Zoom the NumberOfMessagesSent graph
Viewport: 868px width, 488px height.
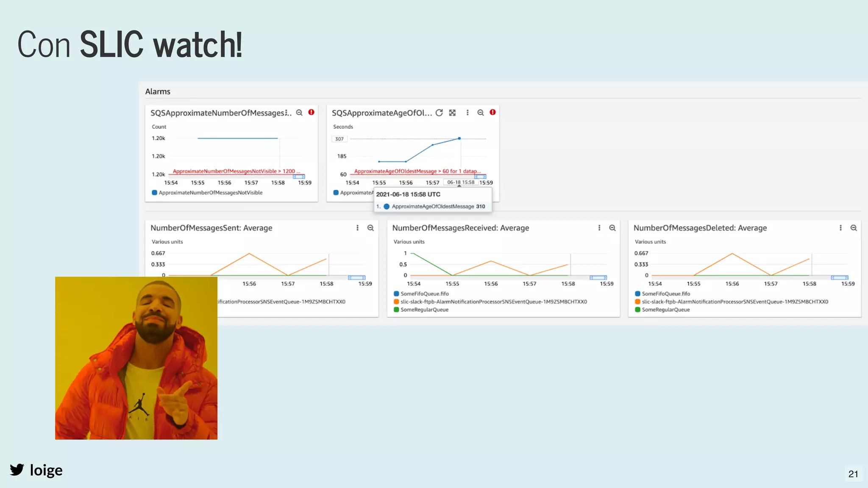pyautogui.click(x=370, y=228)
